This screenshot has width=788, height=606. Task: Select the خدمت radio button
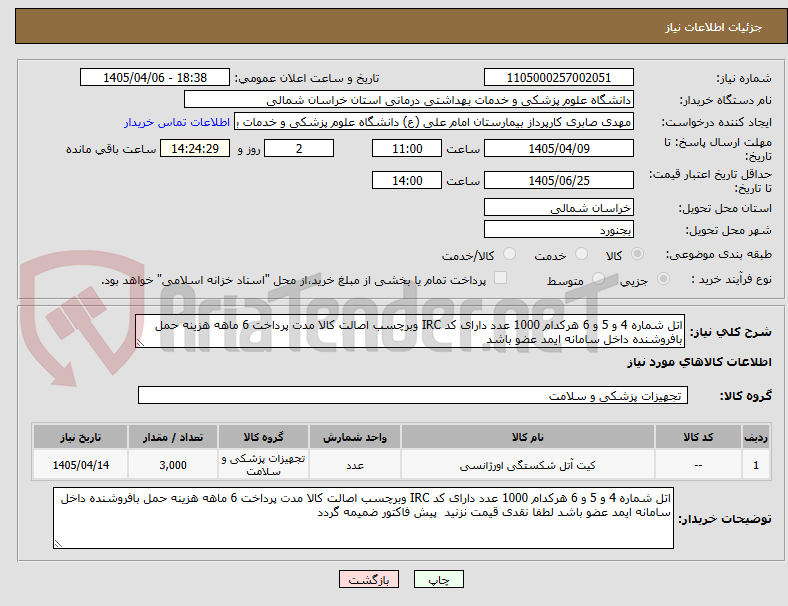point(581,254)
